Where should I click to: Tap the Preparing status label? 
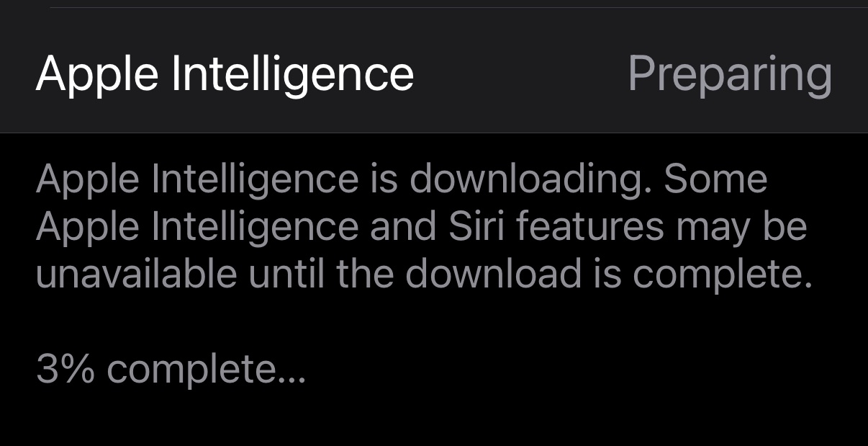pos(730,73)
